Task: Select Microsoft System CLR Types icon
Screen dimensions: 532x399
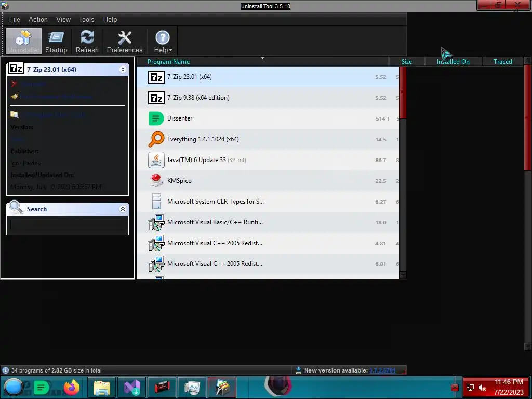Action: (x=156, y=202)
